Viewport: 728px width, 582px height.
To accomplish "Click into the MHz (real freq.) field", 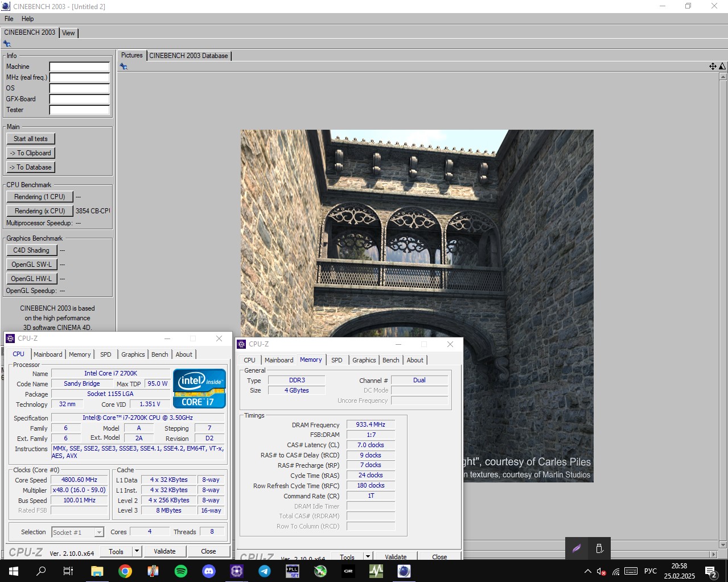I will (79, 77).
